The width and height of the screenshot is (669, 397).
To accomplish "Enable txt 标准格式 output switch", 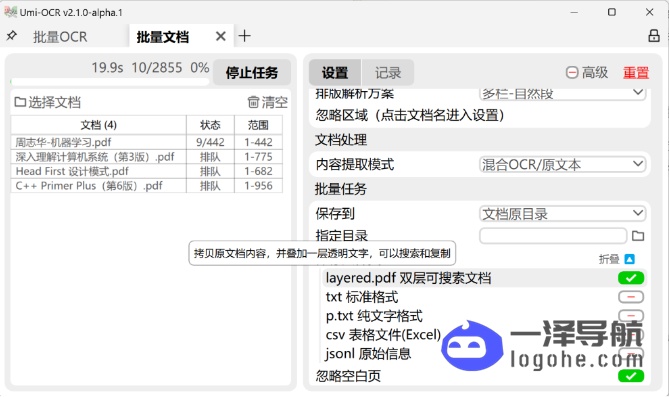I will coord(631,297).
